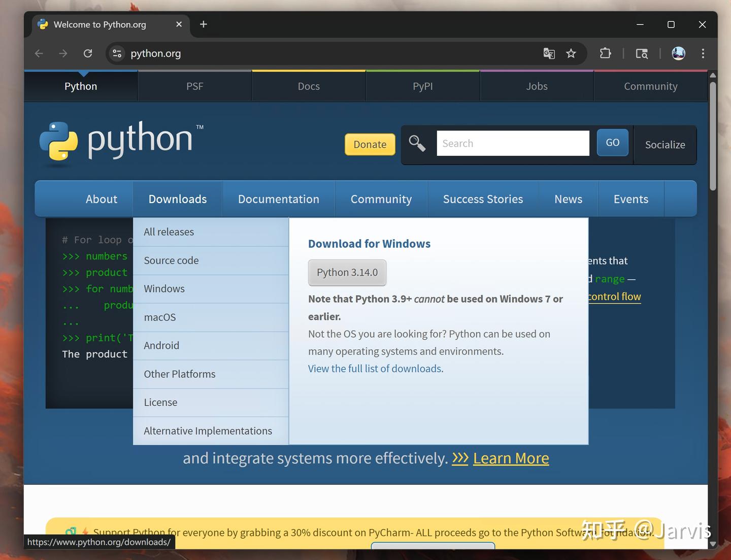
Task: Click the tab search icon in toolbar
Action: (x=642, y=53)
